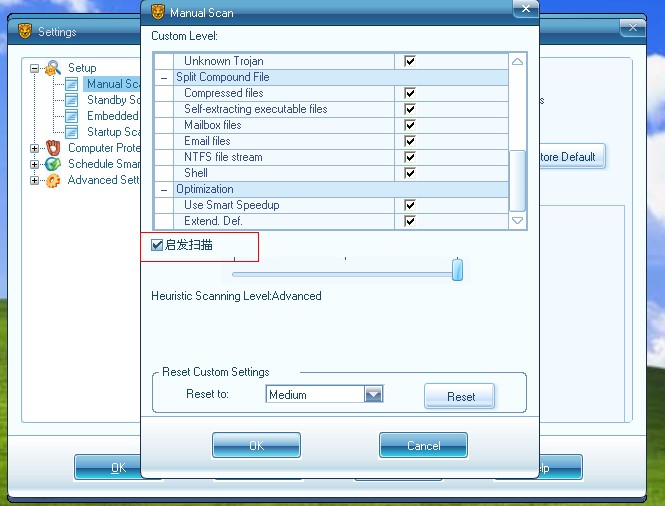Click the Schedule Smart globe icon

click(x=53, y=164)
